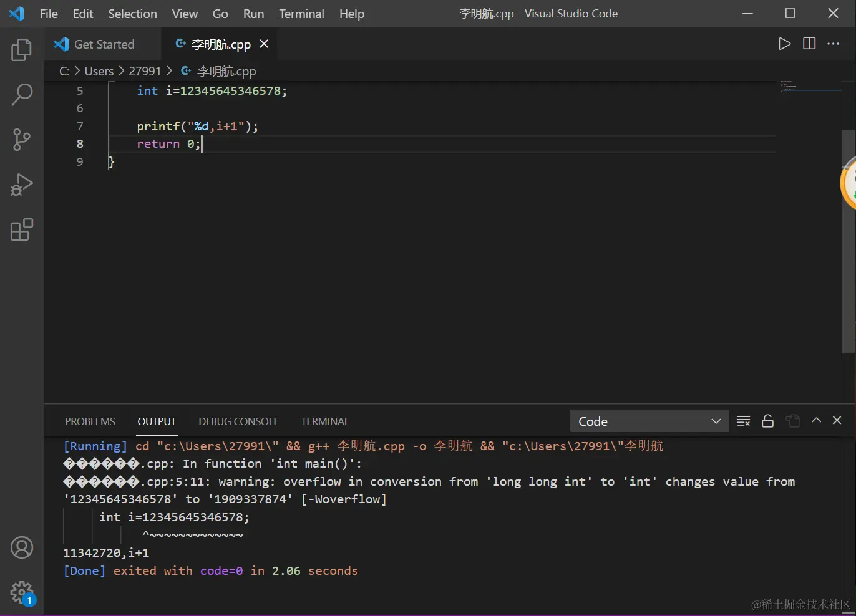Toggle output auto-scroll lock

click(x=767, y=421)
